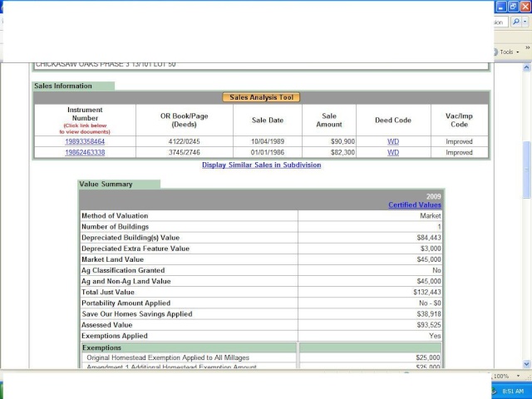Screen dimensions: 532x399
Task: Click the Vac/Imp Code column header
Action: pos(459,120)
